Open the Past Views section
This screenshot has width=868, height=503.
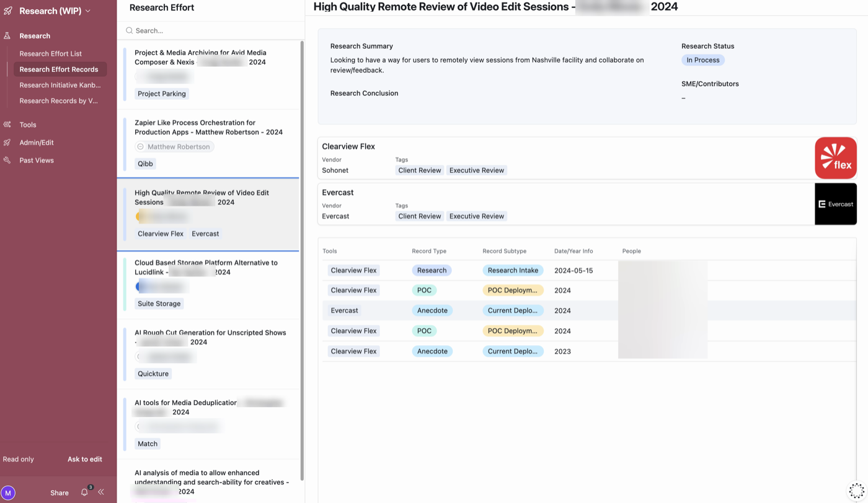tap(37, 160)
